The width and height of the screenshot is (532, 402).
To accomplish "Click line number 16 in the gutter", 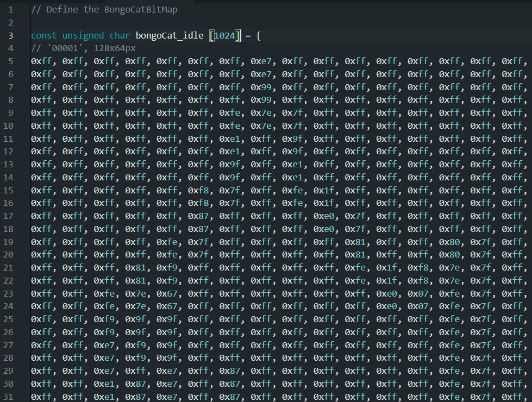I will coord(8,203).
